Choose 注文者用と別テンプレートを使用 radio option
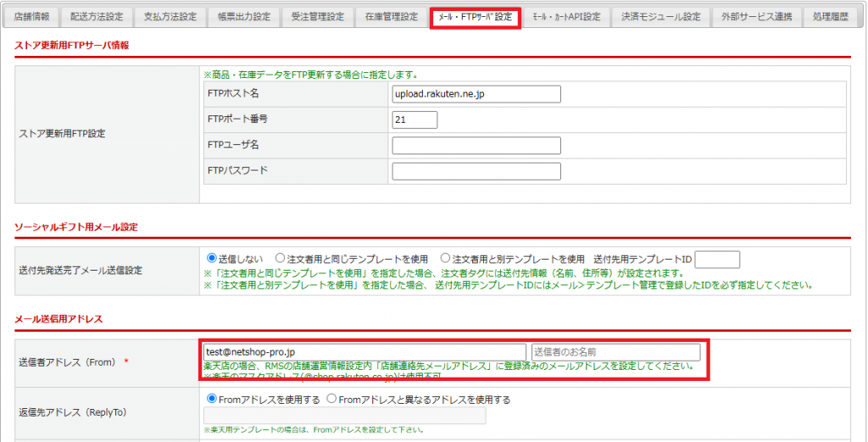The image size is (868, 442). (446, 258)
